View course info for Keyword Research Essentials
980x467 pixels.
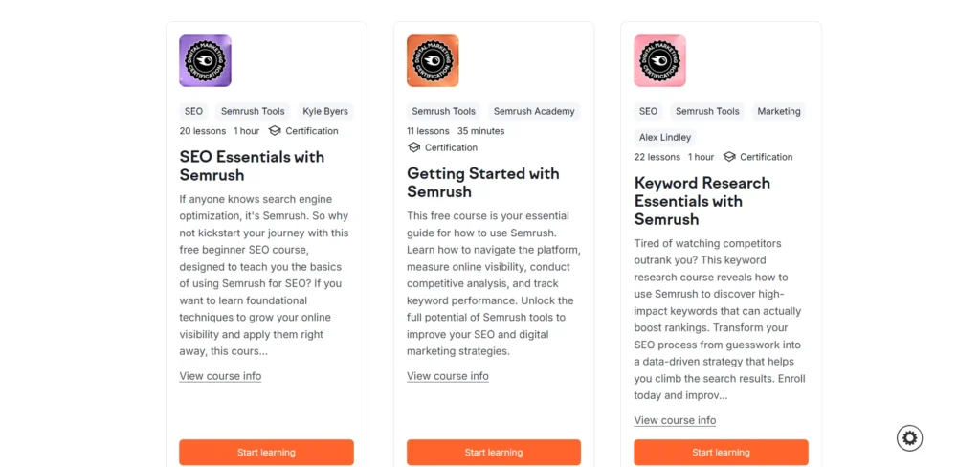675,420
